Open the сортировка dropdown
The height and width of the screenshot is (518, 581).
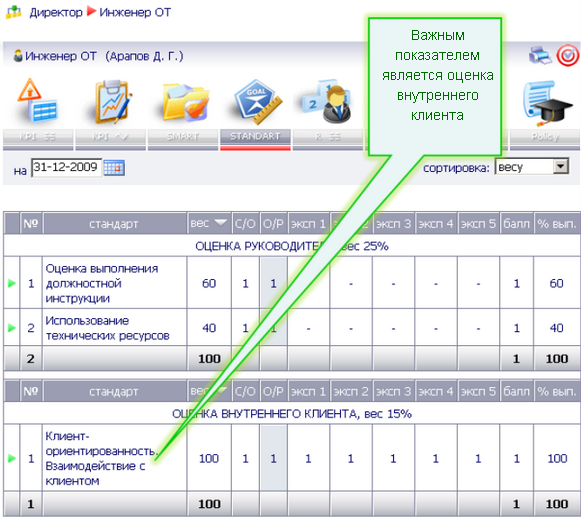click(x=532, y=167)
